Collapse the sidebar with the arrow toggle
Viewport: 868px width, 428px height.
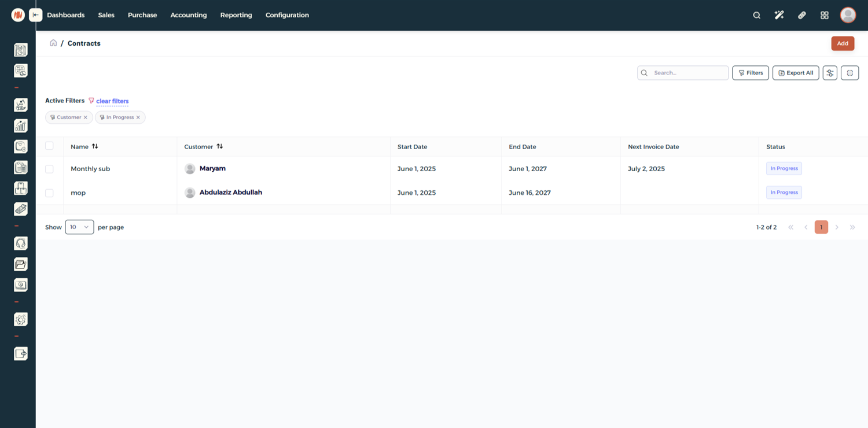[36, 15]
